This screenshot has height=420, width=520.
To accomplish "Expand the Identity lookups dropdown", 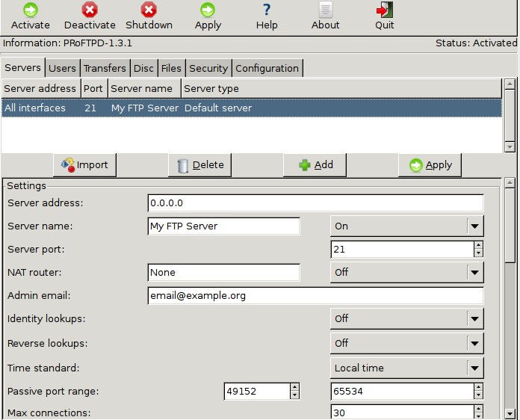I will pyautogui.click(x=474, y=319).
